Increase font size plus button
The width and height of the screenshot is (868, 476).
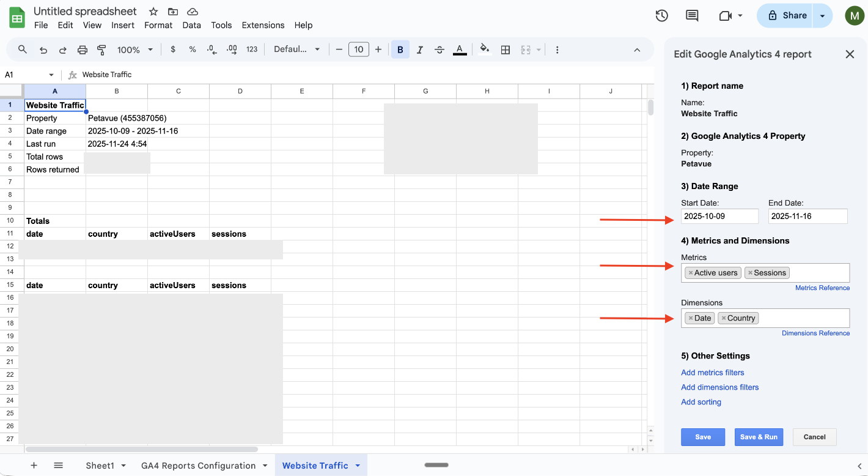coord(378,50)
